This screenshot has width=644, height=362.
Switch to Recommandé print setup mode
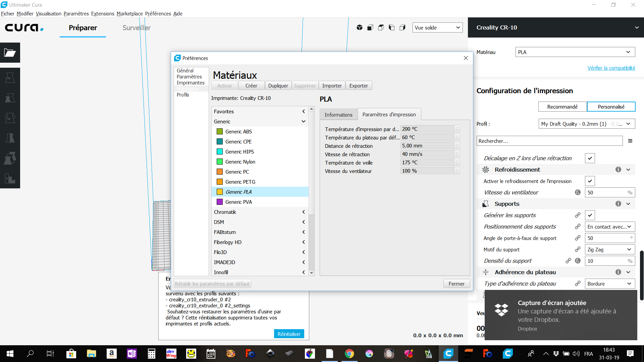pyautogui.click(x=562, y=107)
